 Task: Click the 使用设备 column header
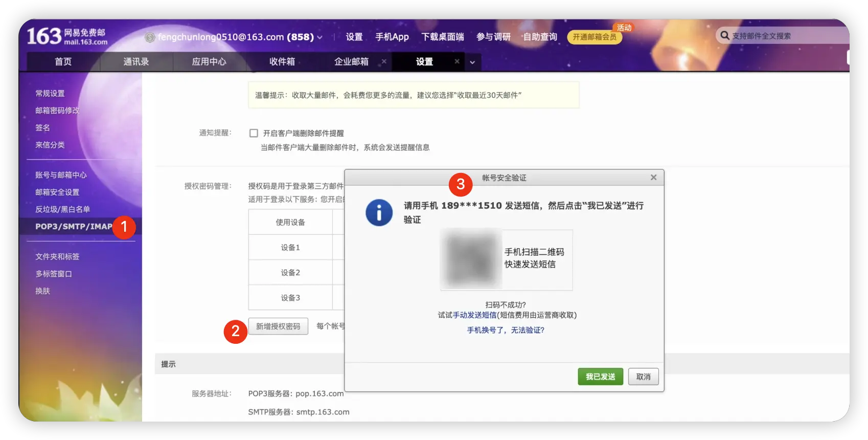click(290, 222)
